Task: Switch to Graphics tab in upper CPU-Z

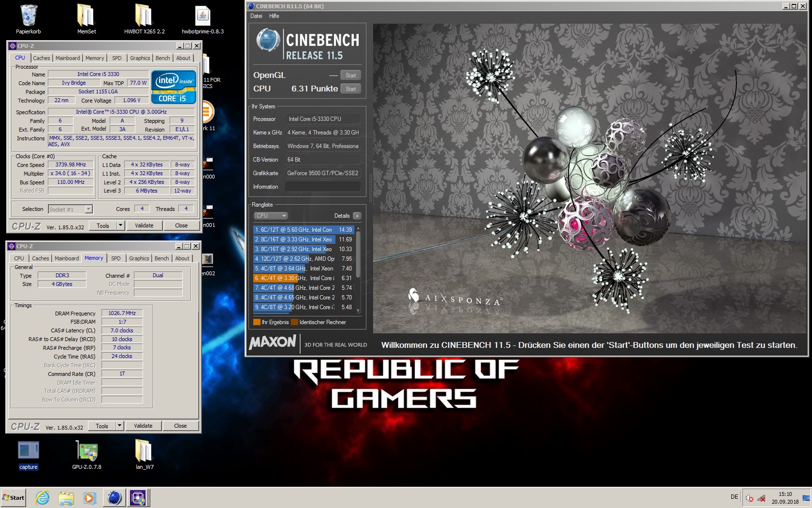Action: pos(140,58)
